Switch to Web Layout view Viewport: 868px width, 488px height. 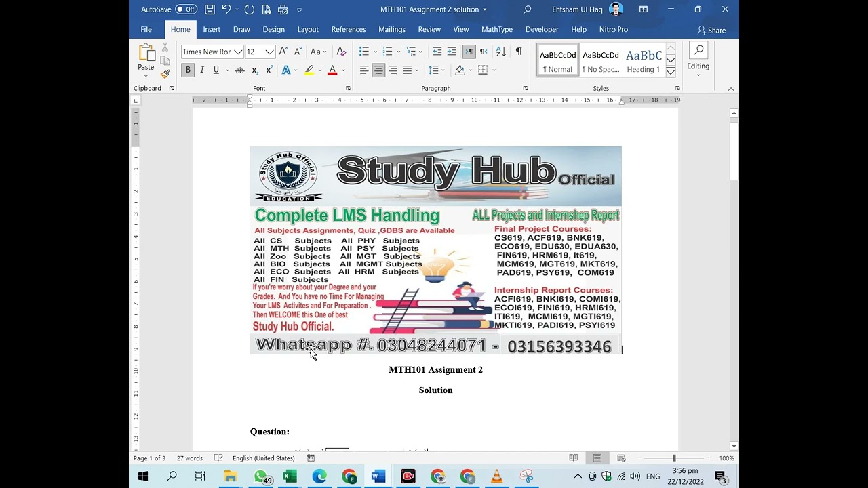[x=621, y=458]
